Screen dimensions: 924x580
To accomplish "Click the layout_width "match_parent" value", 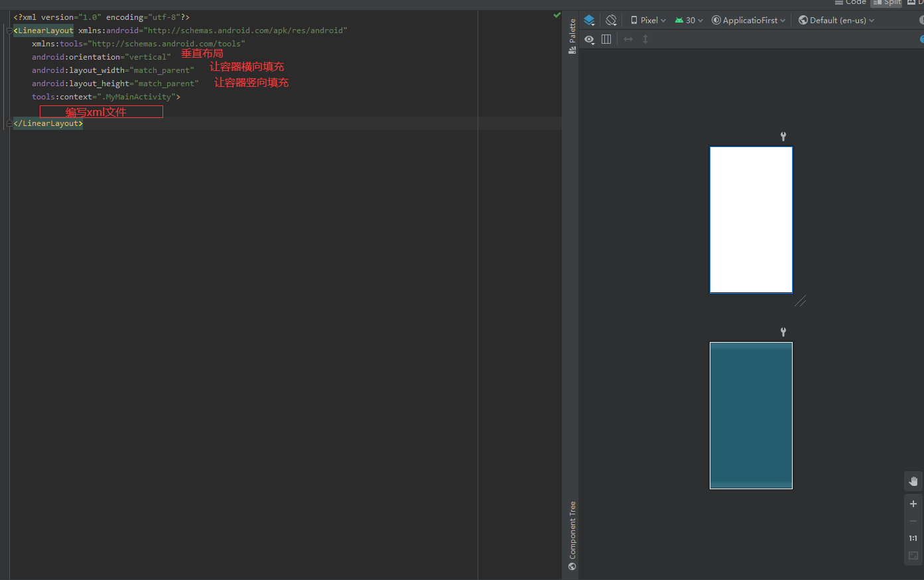I will [162, 70].
